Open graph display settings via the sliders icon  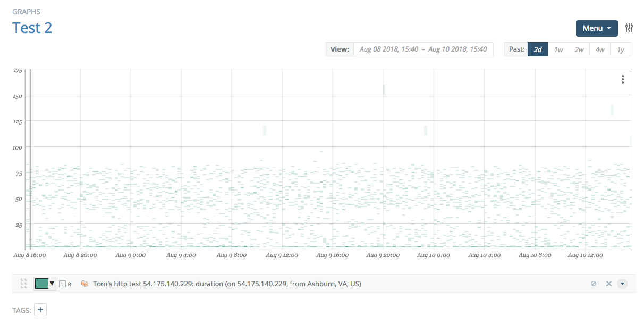point(629,27)
